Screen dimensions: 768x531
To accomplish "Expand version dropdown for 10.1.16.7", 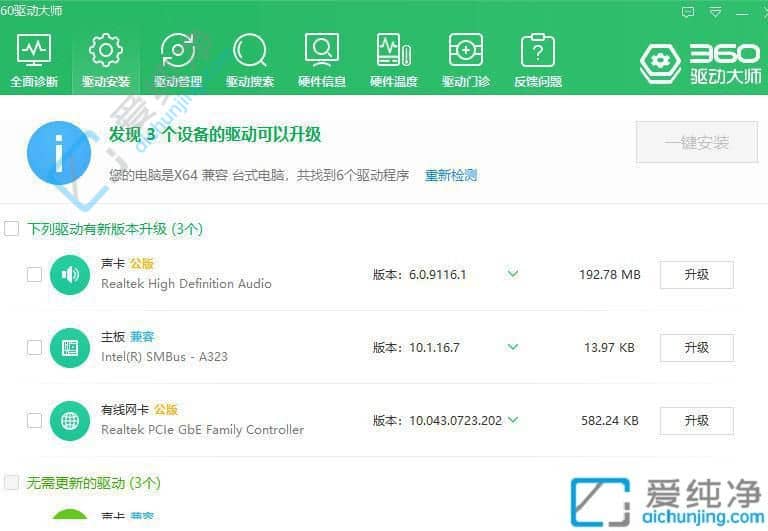I will tap(513, 347).
